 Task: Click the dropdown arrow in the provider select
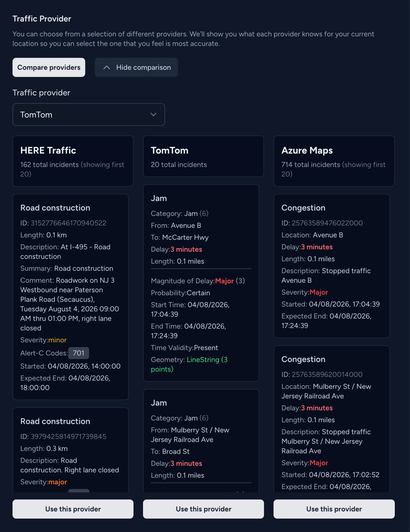click(x=153, y=115)
